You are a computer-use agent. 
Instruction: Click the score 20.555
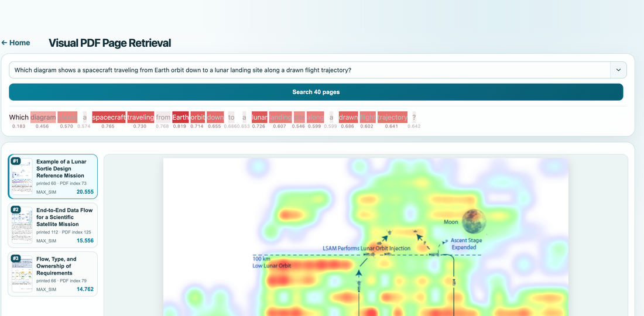click(x=85, y=192)
